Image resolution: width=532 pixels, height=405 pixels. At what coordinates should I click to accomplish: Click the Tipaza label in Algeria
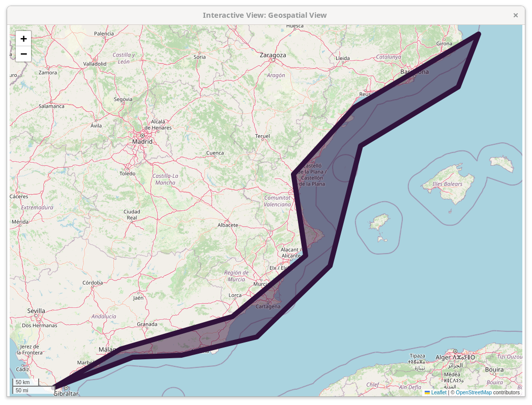coord(418,356)
